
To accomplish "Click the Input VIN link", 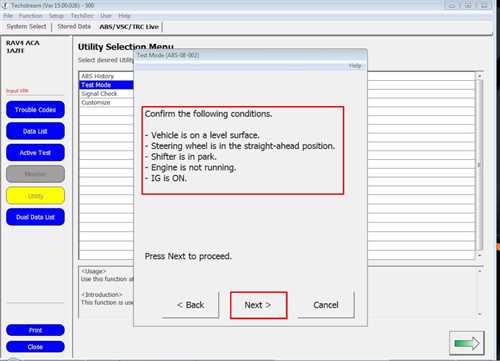I will (x=17, y=91).
